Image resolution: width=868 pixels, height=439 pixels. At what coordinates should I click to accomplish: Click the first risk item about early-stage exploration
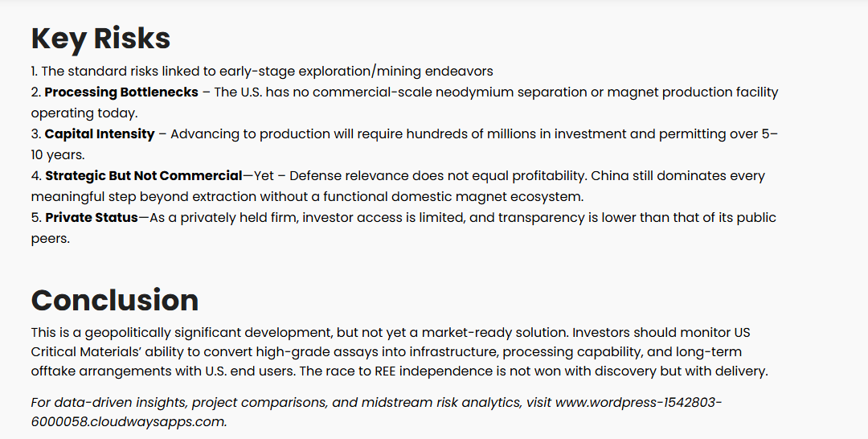262,72
